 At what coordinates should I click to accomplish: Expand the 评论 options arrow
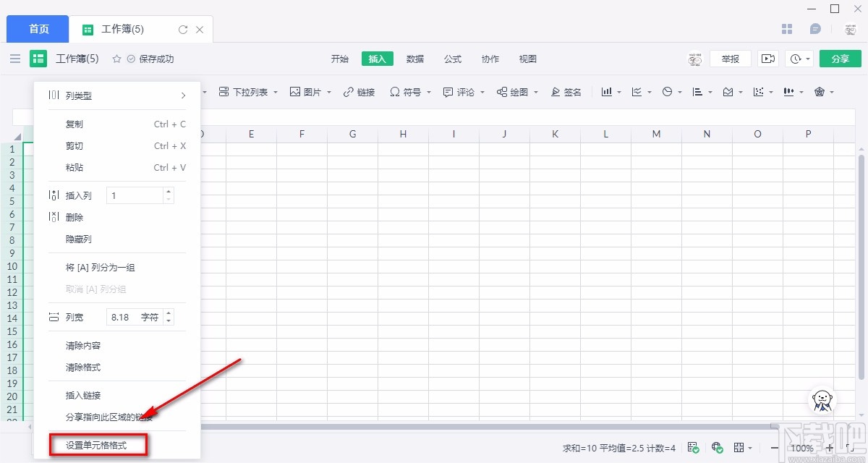click(x=482, y=93)
